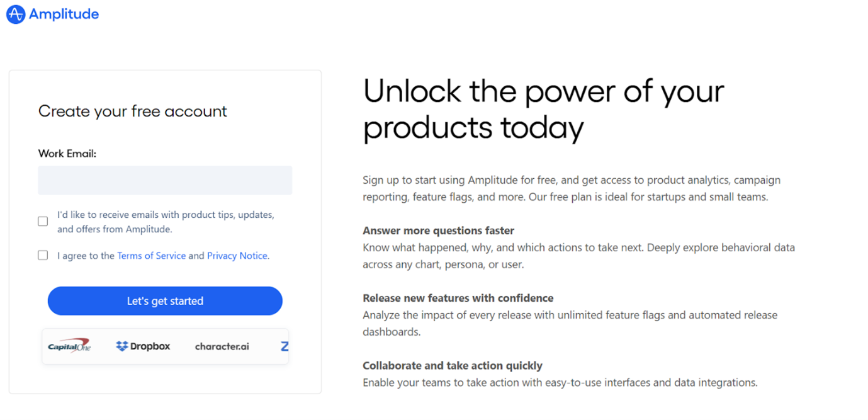
Task: Open the Terms of Service link
Action: coord(152,256)
